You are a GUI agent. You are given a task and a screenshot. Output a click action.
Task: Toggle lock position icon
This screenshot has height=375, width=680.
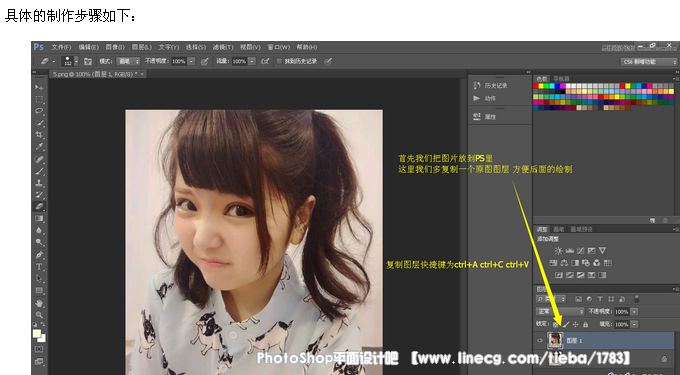pos(575,324)
